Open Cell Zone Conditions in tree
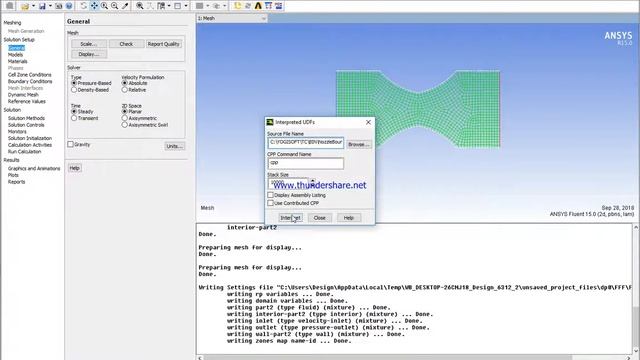640x360 pixels. point(30,75)
